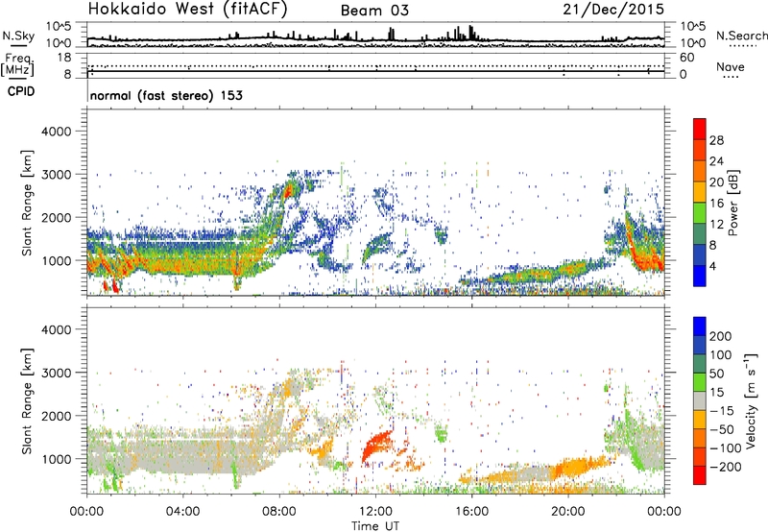Click the red bottom of velocity colorbar
This screenshot has height=532, width=768.
pos(700,475)
